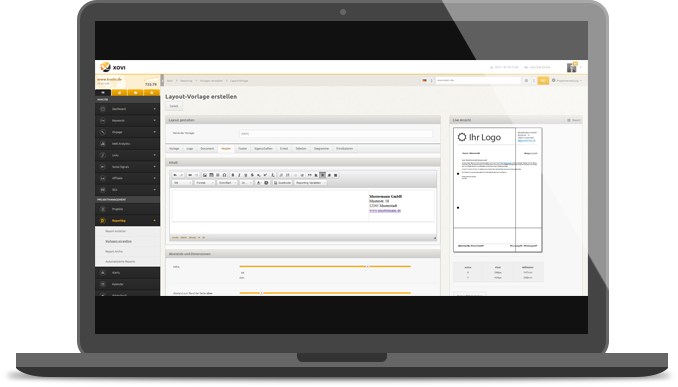
Task: Open Vorlagen verwalten in sidebar
Action: 118,241
